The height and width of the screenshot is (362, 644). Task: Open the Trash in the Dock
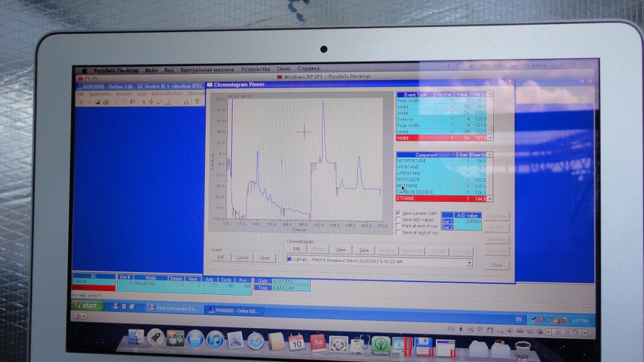[523, 350]
